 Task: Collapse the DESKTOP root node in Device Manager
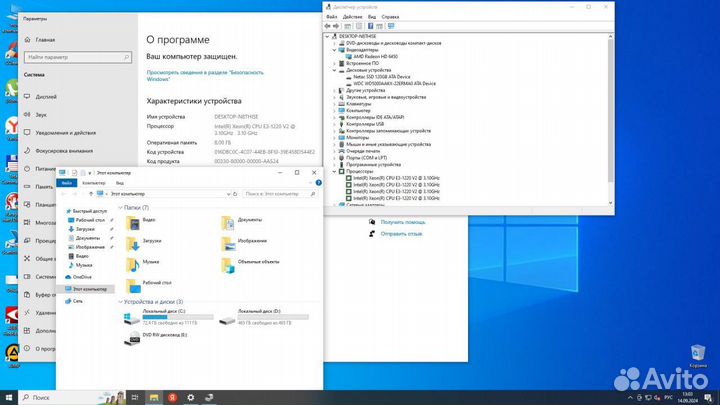(327, 36)
